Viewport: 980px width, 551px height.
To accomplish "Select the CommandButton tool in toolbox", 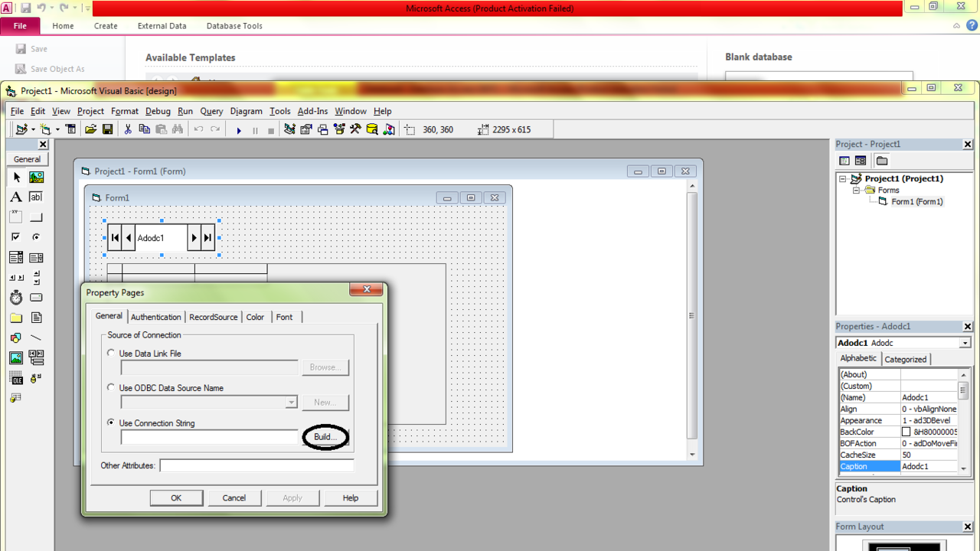I will [36, 217].
